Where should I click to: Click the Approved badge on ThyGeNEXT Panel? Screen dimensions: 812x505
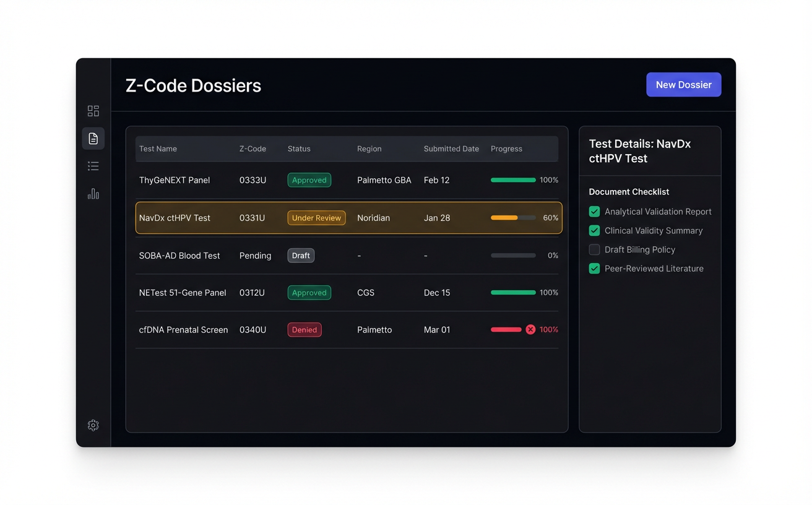(x=309, y=180)
